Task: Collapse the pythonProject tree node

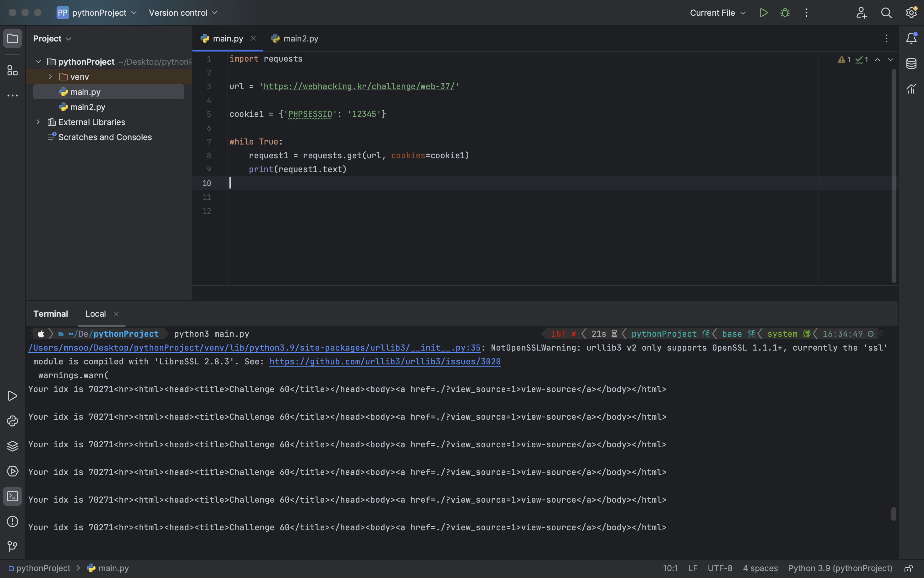Action: click(38, 61)
